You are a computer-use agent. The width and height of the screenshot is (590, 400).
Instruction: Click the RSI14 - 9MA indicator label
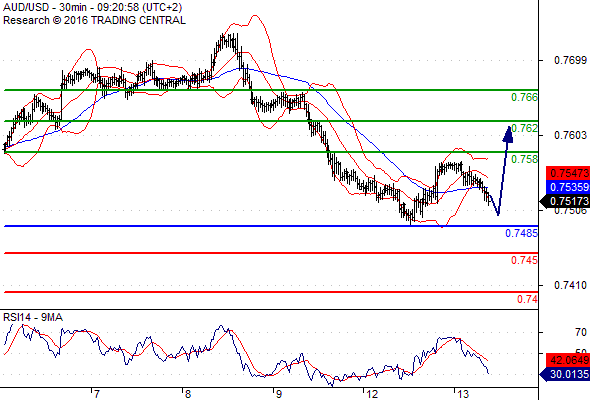[33, 317]
